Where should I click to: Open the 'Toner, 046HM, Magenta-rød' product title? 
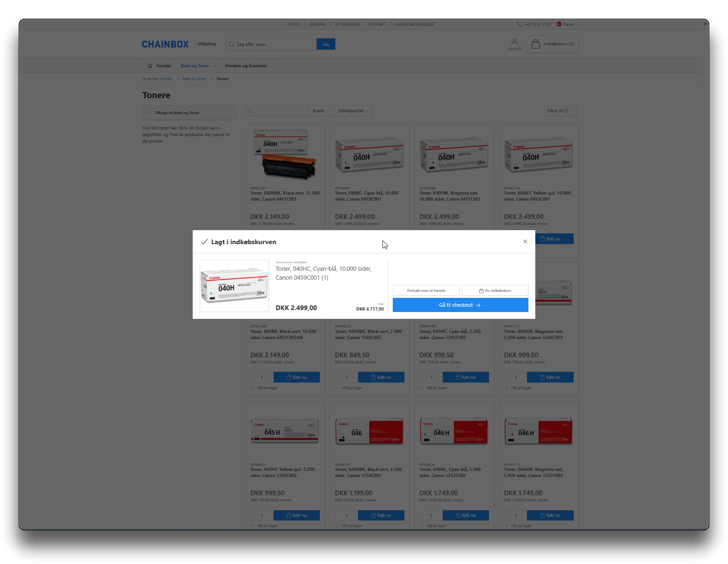coord(533,472)
